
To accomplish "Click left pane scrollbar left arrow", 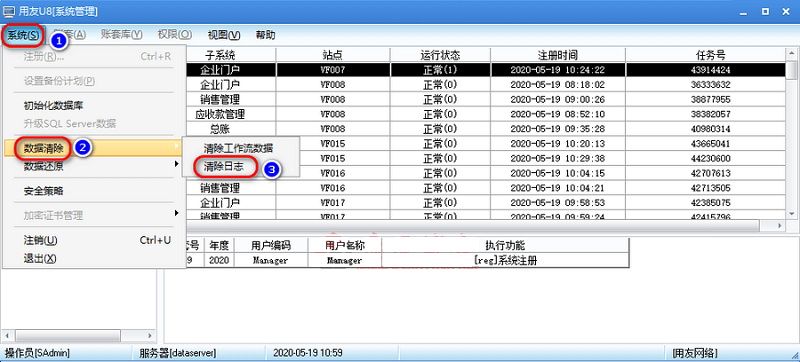I will point(8,335).
